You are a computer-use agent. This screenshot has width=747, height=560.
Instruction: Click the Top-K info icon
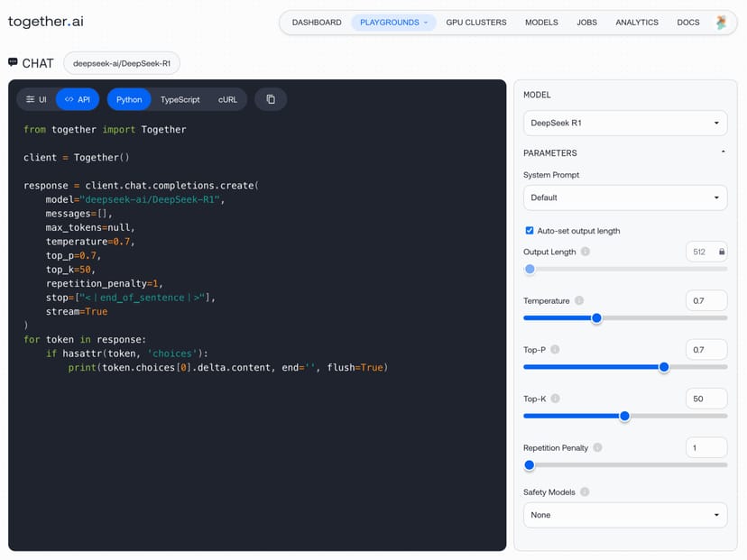(555, 399)
